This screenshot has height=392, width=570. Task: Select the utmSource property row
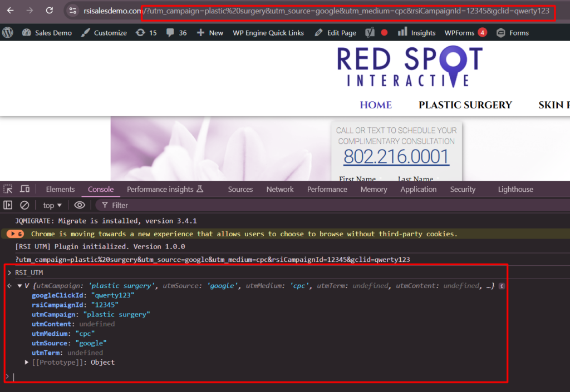pyautogui.click(x=69, y=343)
